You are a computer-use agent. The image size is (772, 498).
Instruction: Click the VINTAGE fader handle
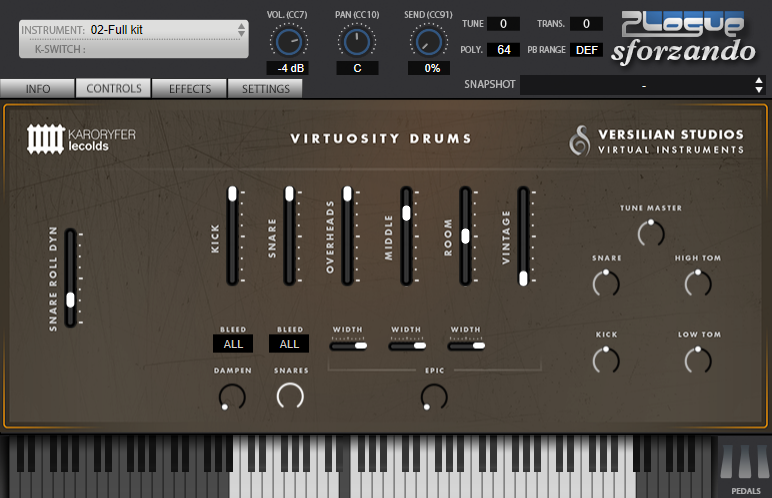point(523,278)
